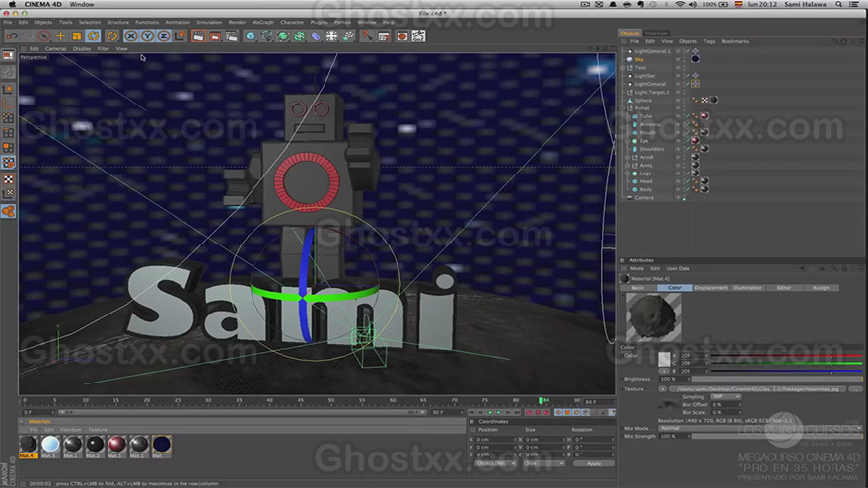Open the spline tools icon
The width and height of the screenshot is (868, 488).
tap(267, 35)
